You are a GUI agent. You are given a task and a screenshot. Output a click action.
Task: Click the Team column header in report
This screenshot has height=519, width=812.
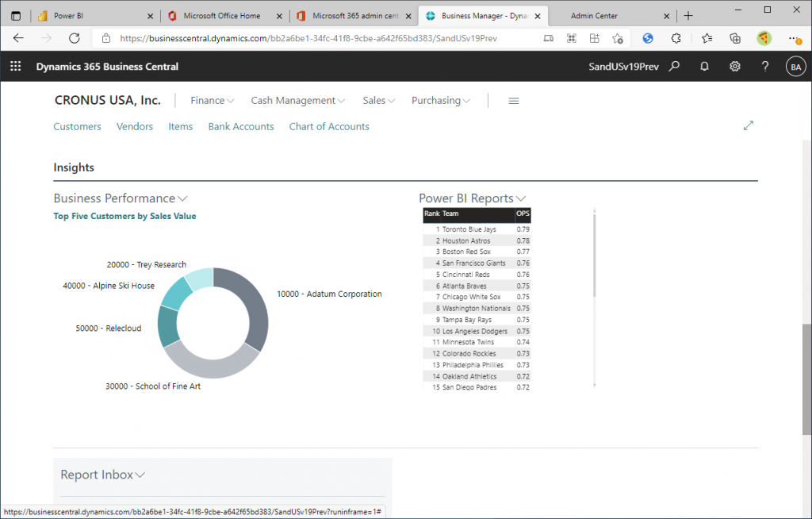coord(450,213)
